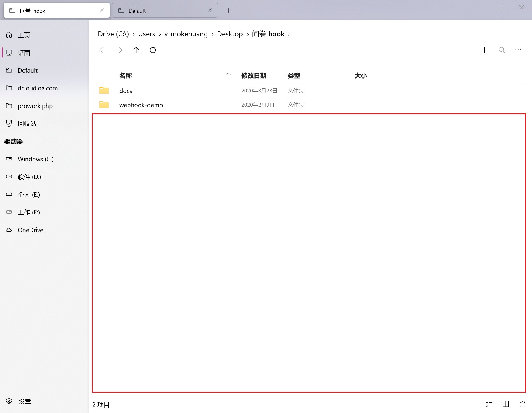The image size is (532, 413).
Task: Click the new item plus icon
Action: tap(484, 50)
